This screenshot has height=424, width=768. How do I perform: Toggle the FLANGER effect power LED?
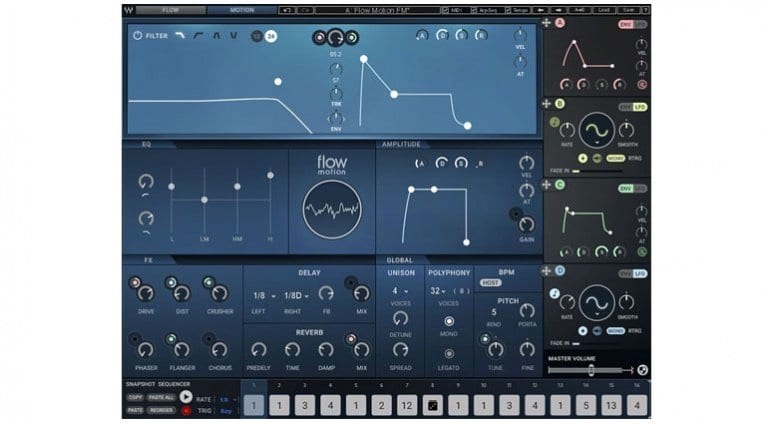click(171, 338)
